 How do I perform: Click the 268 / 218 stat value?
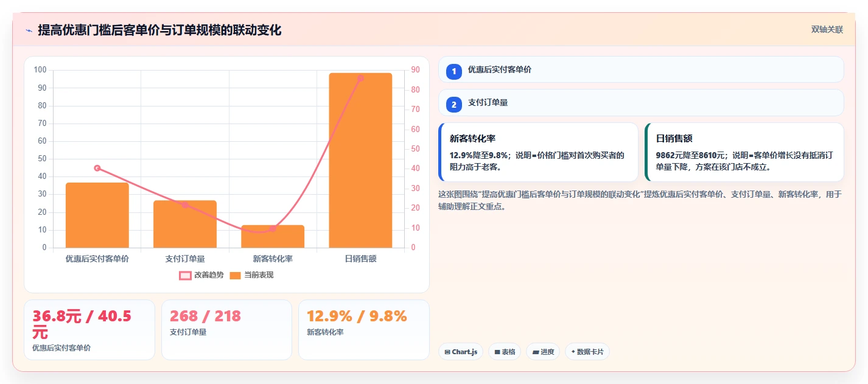pos(206,316)
